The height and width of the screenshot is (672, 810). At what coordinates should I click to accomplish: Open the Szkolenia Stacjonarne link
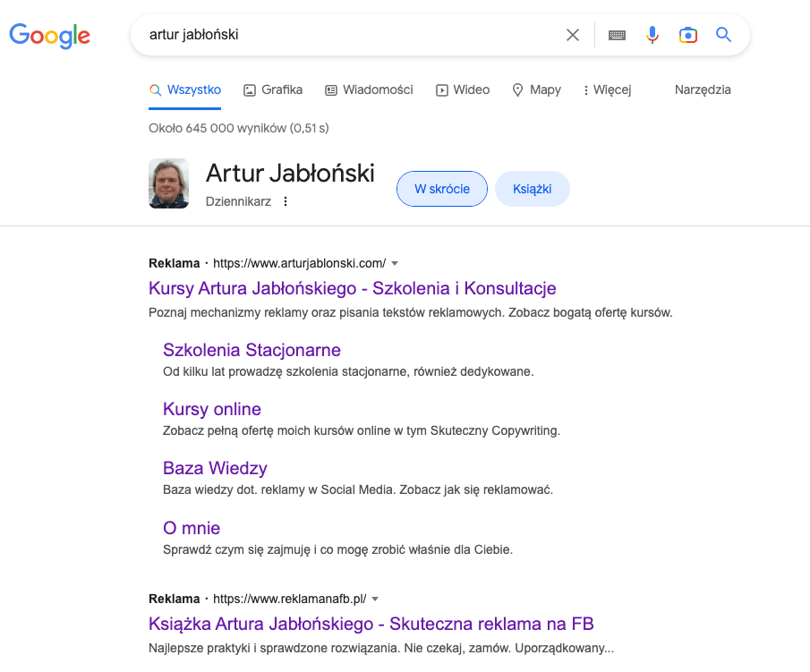point(252,350)
